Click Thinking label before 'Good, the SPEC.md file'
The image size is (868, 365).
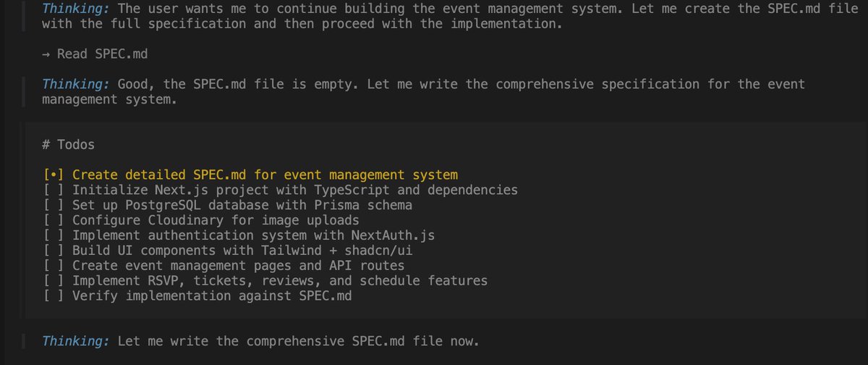click(x=76, y=84)
